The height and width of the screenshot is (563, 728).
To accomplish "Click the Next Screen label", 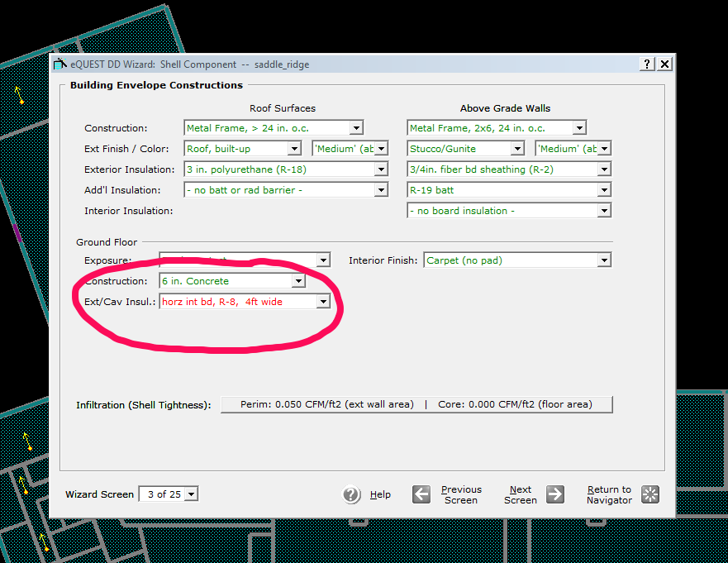I will pyautogui.click(x=520, y=494).
